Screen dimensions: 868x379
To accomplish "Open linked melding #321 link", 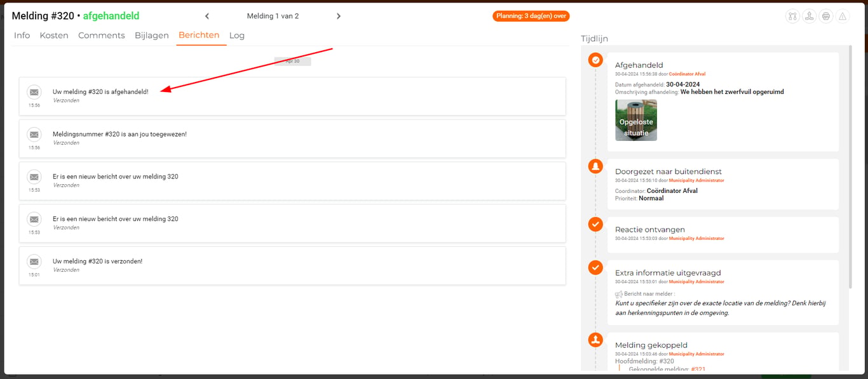I will (x=698, y=369).
